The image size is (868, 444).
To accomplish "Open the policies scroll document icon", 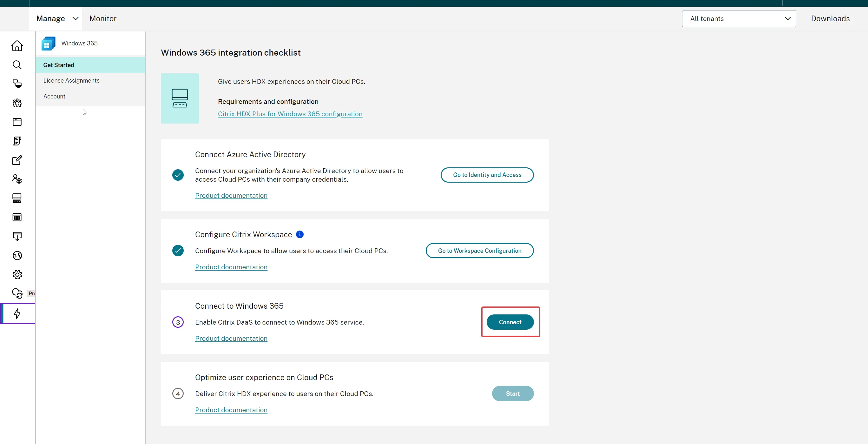I will 17,141.
